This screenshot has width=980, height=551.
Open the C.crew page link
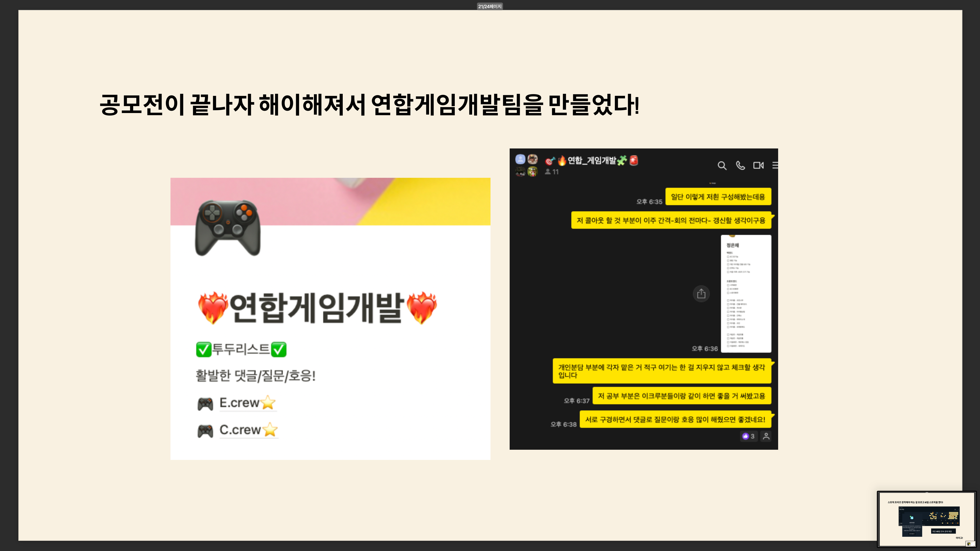click(240, 430)
